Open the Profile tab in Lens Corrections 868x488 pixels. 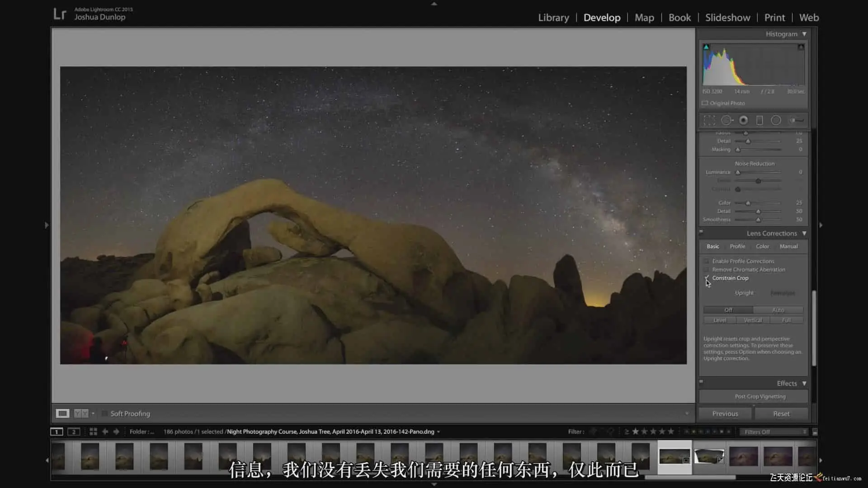(737, 246)
